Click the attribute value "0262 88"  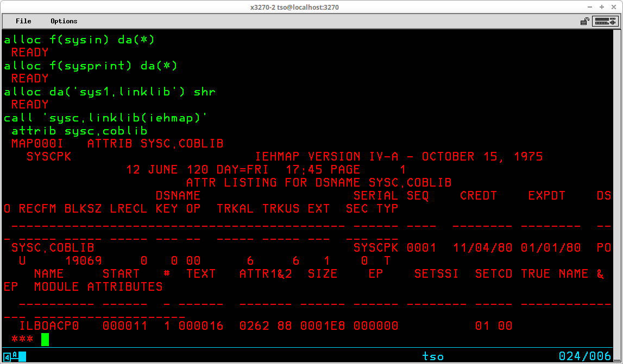click(266, 326)
